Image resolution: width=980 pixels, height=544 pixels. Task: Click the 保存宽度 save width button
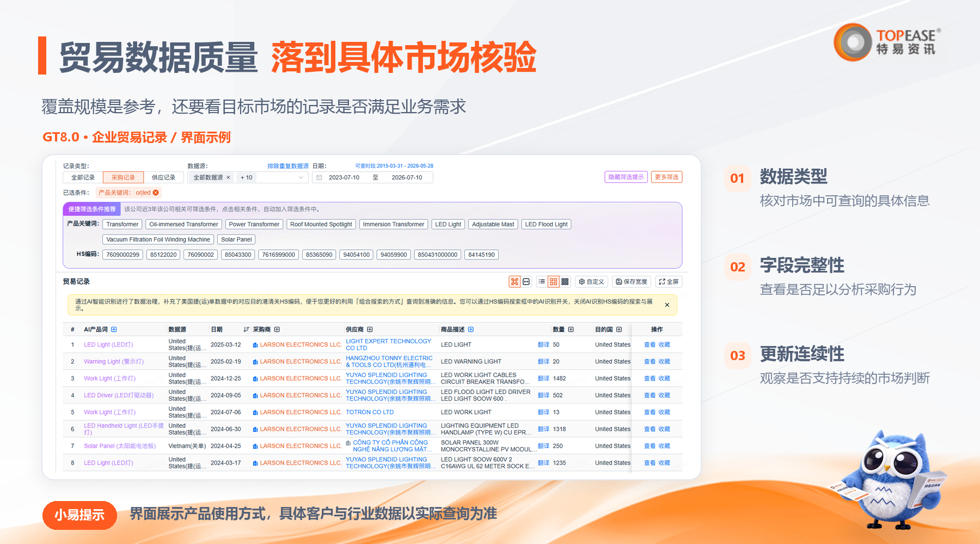tap(632, 282)
